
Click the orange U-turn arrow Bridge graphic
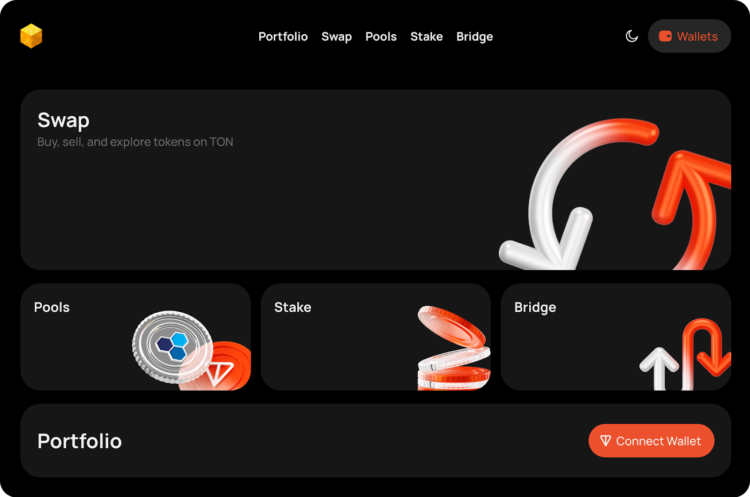click(x=706, y=353)
